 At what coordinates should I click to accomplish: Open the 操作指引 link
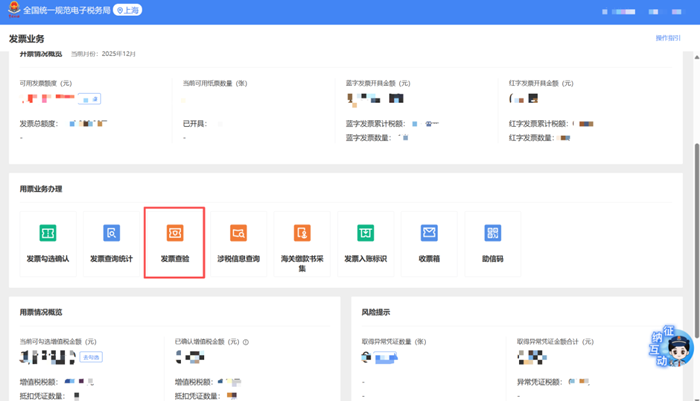[668, 38]
